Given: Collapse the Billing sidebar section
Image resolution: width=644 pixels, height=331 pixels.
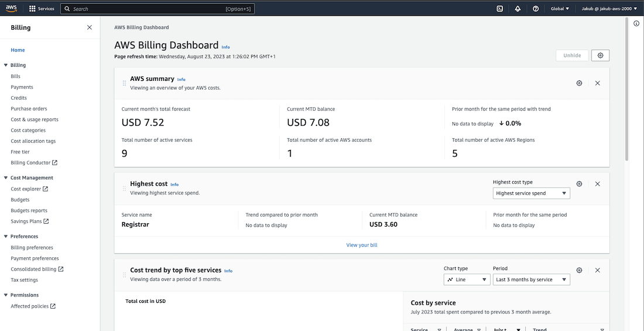Looking at the screenshot, I should 6,65.
